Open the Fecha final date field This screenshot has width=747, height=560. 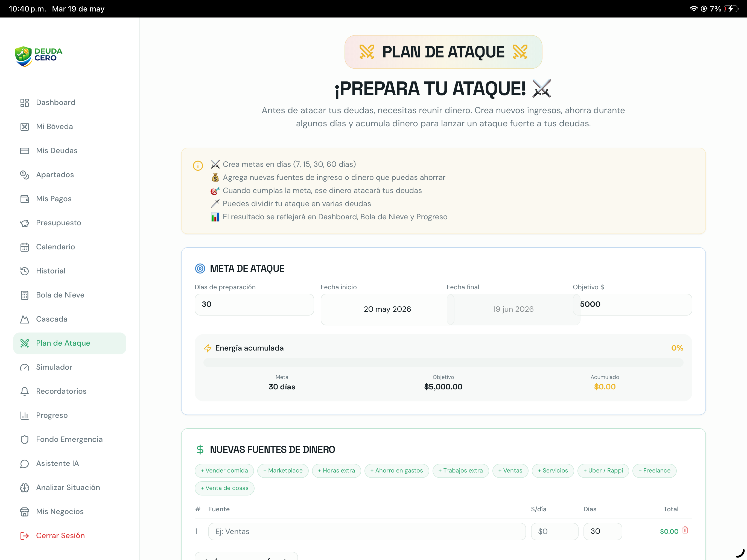(x=513, y=309)
